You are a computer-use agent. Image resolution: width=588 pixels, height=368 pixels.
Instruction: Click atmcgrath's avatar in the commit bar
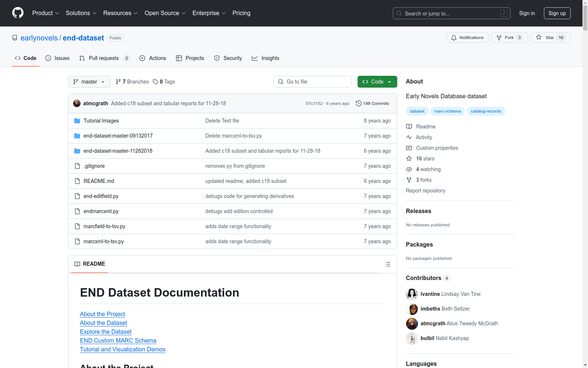tap(77, 103)
